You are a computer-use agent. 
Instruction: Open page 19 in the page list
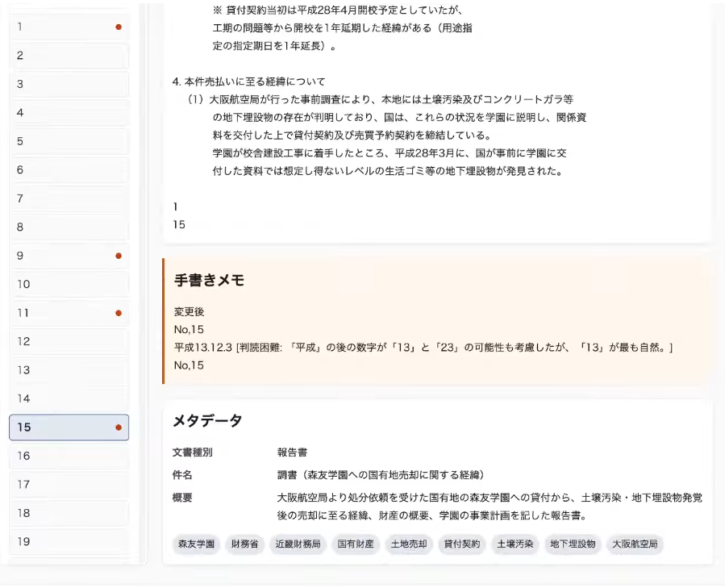pos(69,541)
